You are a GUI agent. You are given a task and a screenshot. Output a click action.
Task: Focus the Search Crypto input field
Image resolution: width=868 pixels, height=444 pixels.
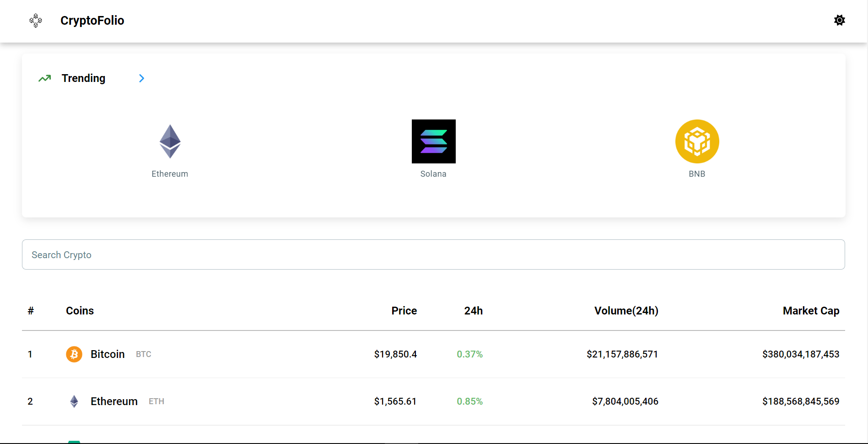coord(433,254)
